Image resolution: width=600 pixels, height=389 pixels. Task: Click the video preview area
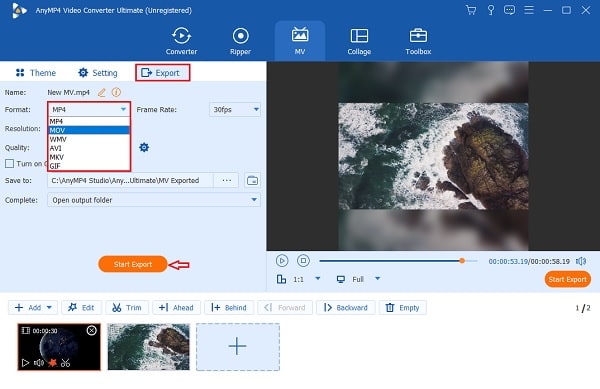click(x=433, y=156)
